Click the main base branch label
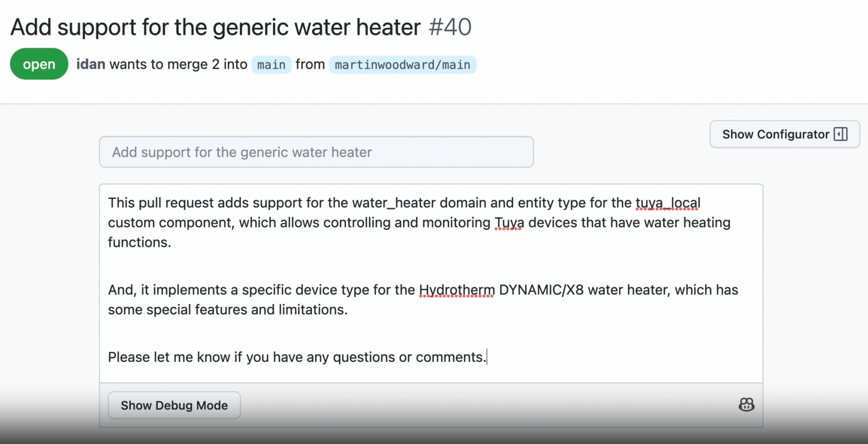868x444 pixels. 271,65
